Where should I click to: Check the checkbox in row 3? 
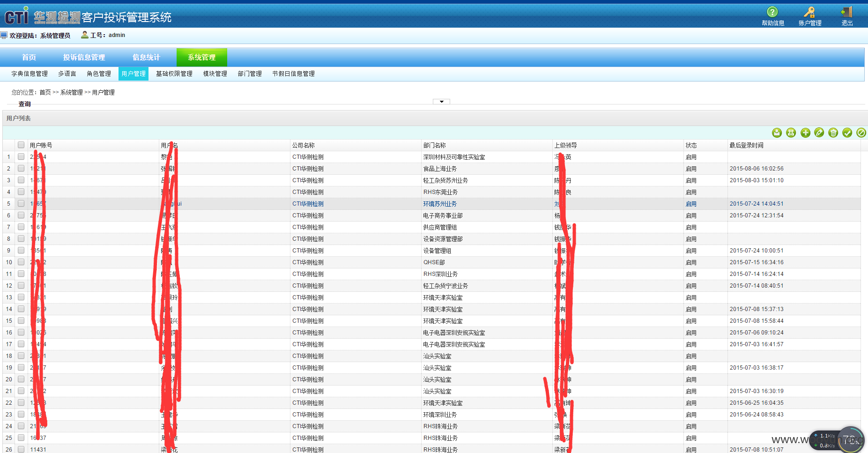coord(21,180)
